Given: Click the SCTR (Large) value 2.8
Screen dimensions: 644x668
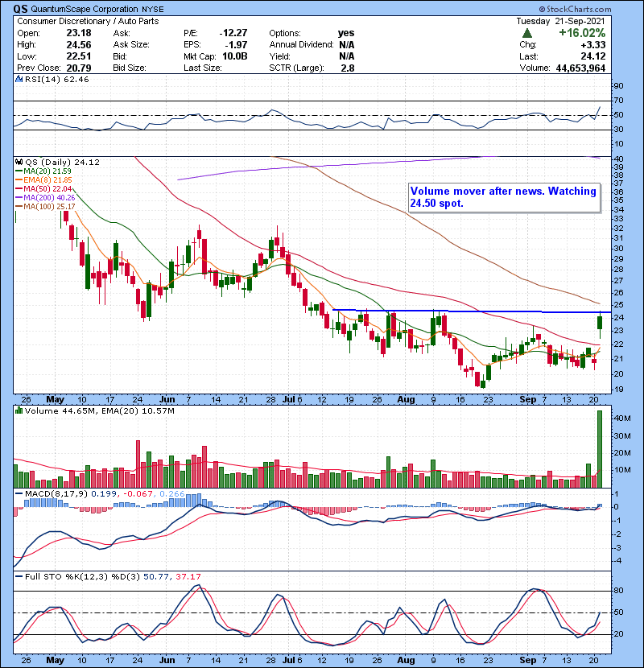Looking at the screenshot, I should (x=348, y=68).
